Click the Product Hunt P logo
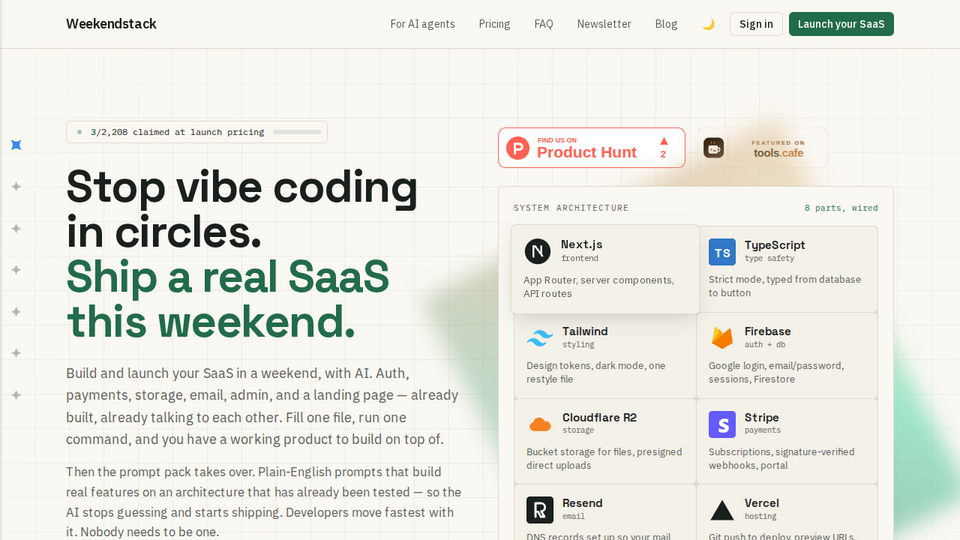The image size is (960, 540). (x=518, y=148)
